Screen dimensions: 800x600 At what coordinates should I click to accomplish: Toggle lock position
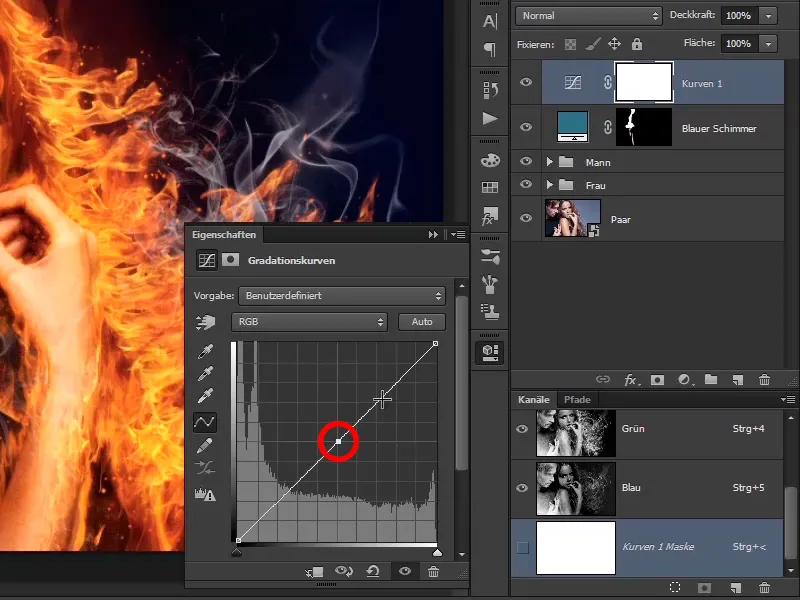[614, 44]
